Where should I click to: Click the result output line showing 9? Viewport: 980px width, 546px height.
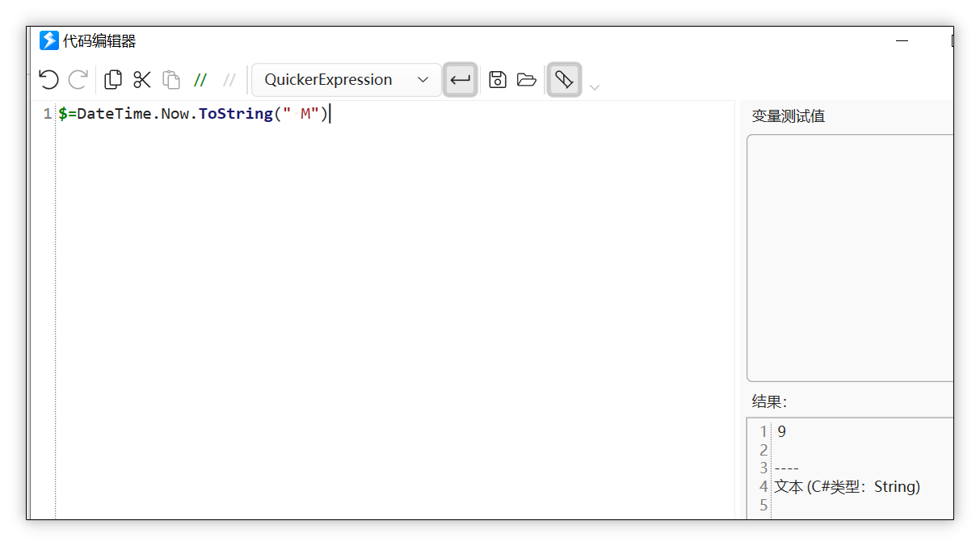coord(781,431)
